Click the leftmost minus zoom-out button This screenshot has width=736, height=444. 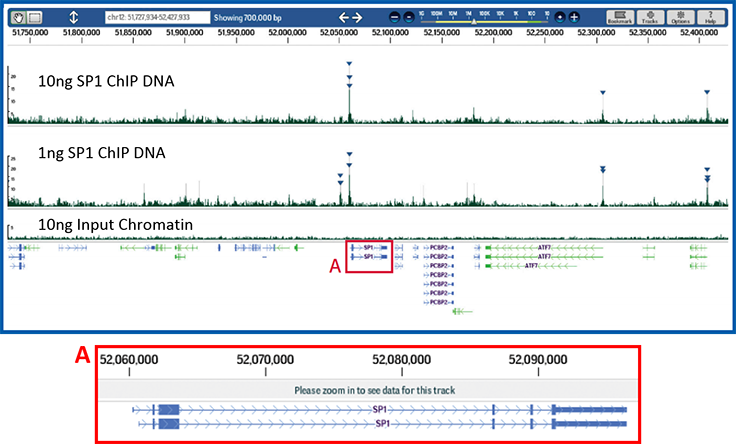(394, 18)
